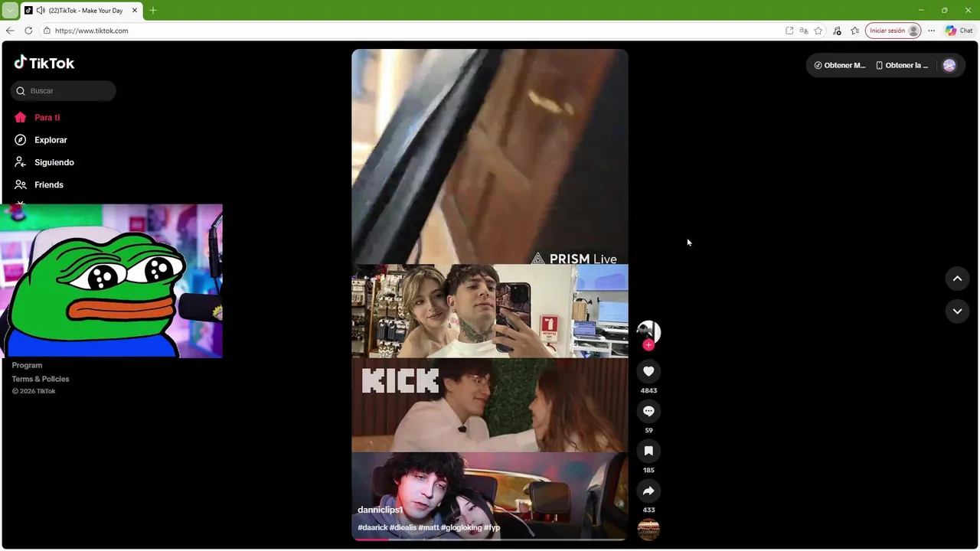The height and width of the screenshot is (551, 980).
Task: Click the tiktok.com address bar
Action: (x=413, y=31)
